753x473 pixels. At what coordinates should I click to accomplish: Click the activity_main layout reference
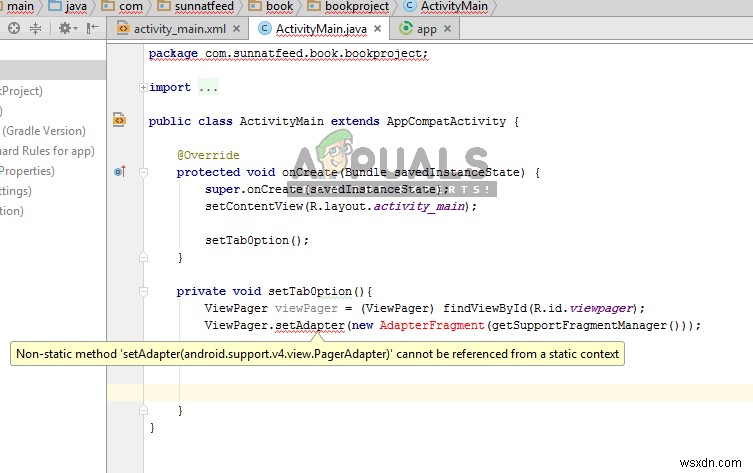point(419,206)
